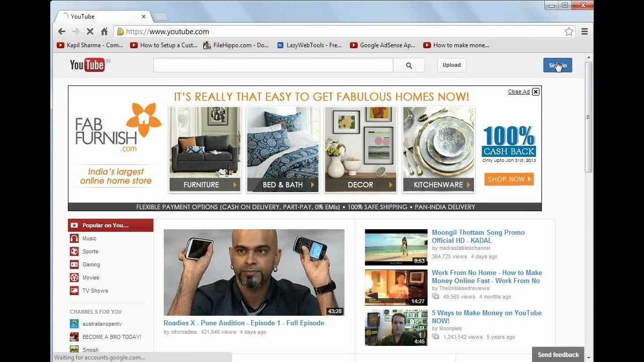Open Roadies X - Pune Audition title link
644x362 pixels.
coord(244,323)
